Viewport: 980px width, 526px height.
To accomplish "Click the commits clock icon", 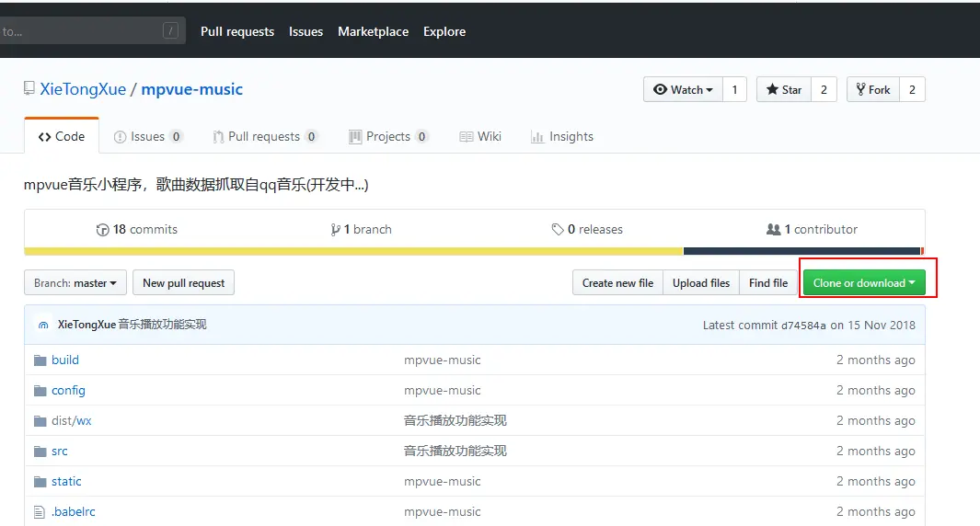I will (x=102, y=230).
